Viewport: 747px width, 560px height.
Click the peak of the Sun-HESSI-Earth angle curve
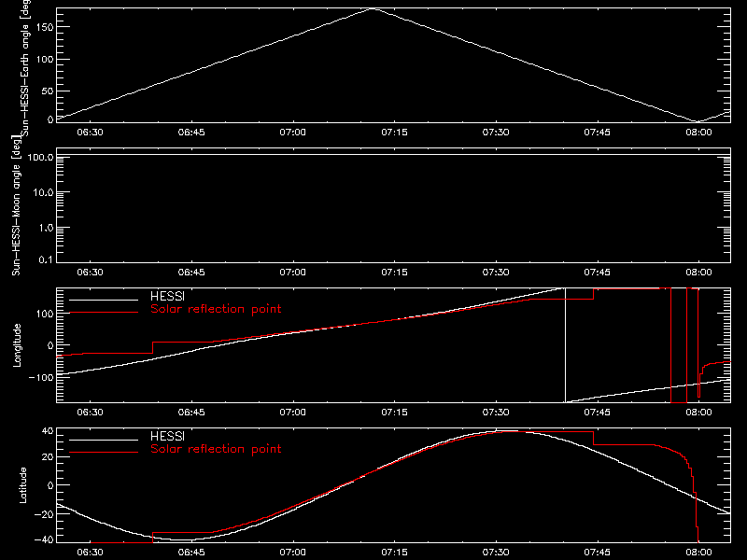point(373,8)
